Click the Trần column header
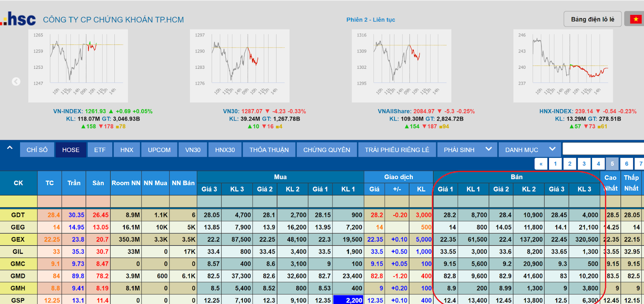Screen dimensions: 644x304 click(x=74, y=183)
